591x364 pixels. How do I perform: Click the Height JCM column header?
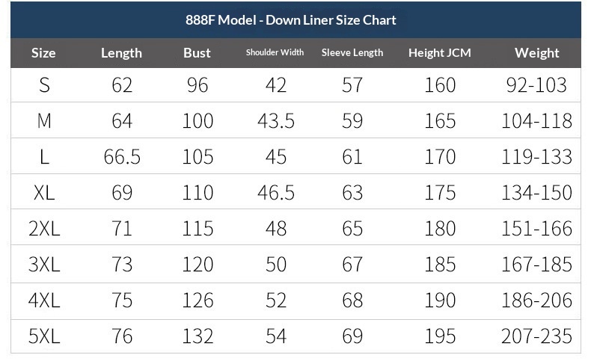point(440,53)
